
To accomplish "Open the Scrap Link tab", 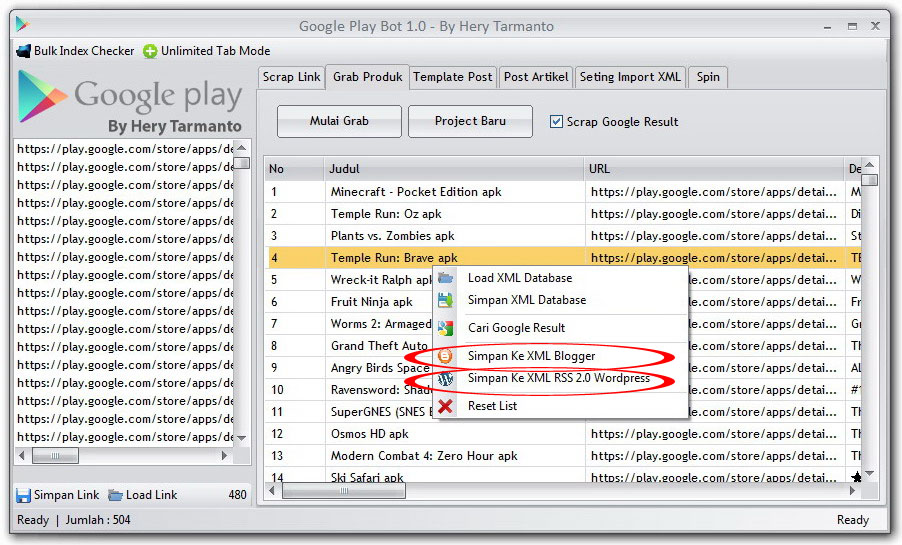I will pos(292,77).
